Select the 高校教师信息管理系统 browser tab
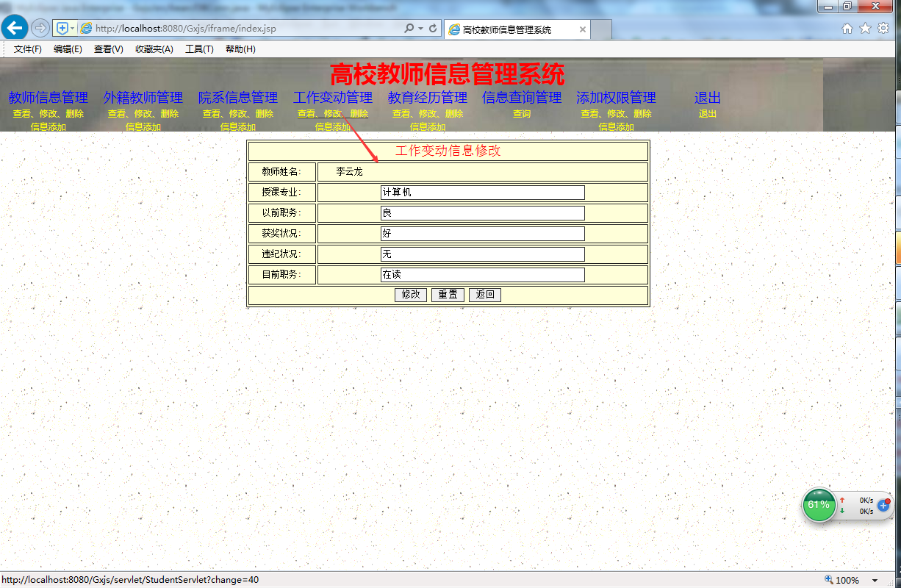The height and width of the screenshot is (588, 901). click(517, 30)
